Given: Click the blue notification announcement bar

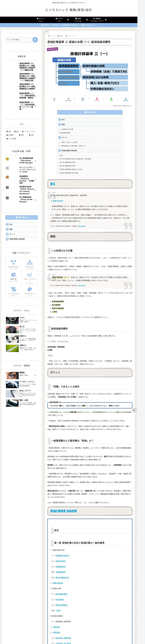Looking at the screenshot, I should [69, 25].
